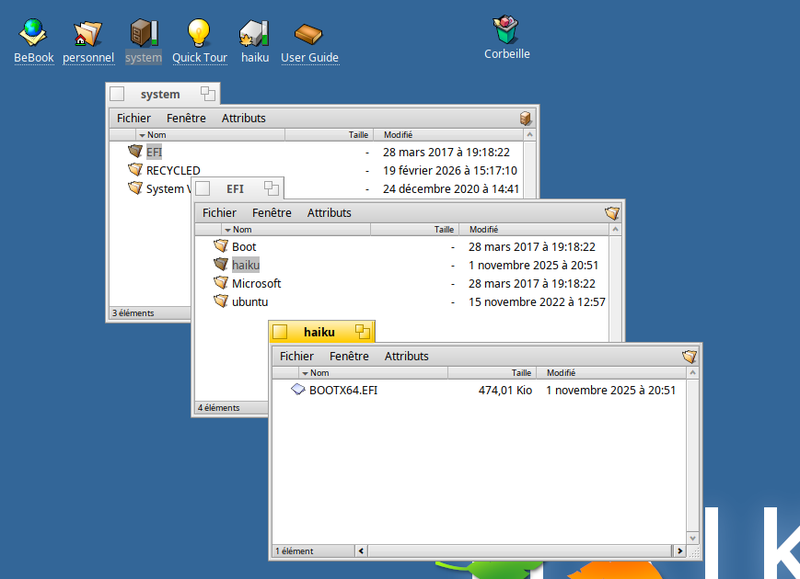Open the Corbeille trash icon
This screenshot has width=800, height=579.
(506, 30)
